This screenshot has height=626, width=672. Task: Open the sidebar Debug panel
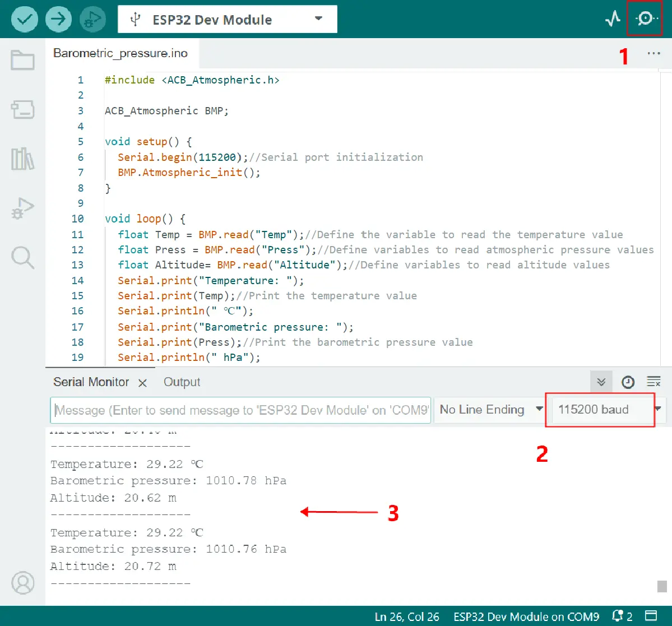coord(23,208)
